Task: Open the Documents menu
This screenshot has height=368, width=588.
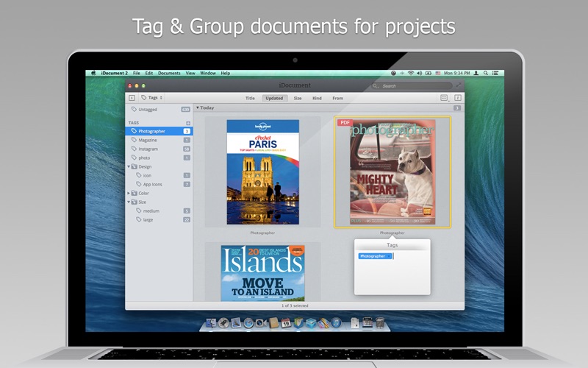Action: [169, 74]
